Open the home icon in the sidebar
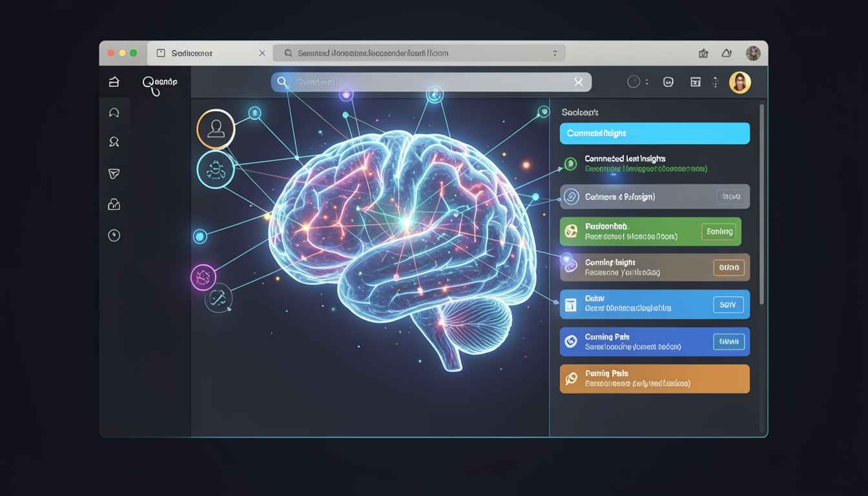 [x=114, y=81]
